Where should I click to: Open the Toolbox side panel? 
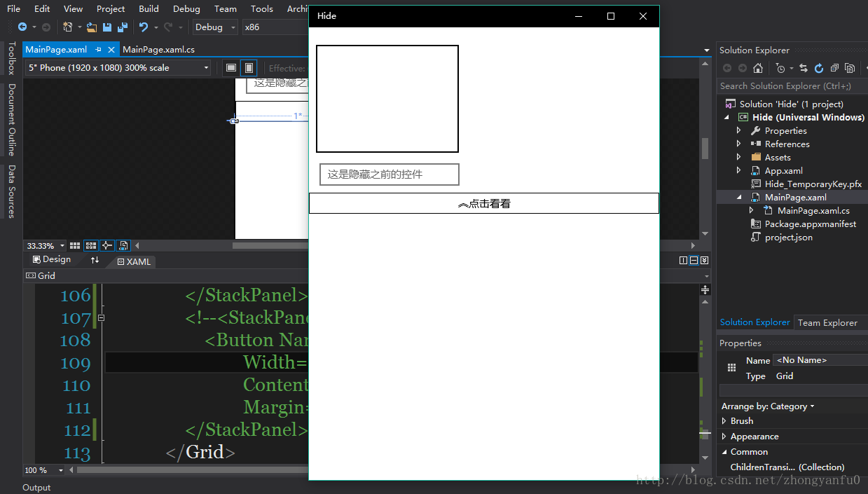point(11,58)
